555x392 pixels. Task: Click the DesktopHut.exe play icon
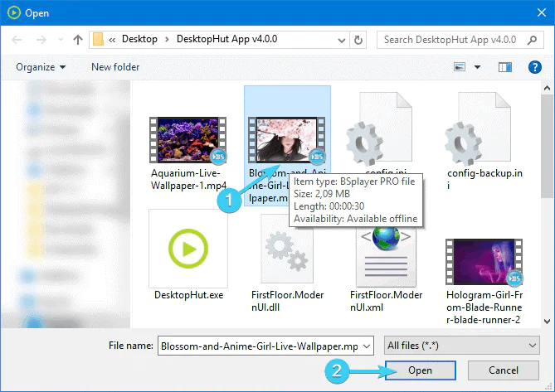(x=188, y=248)
